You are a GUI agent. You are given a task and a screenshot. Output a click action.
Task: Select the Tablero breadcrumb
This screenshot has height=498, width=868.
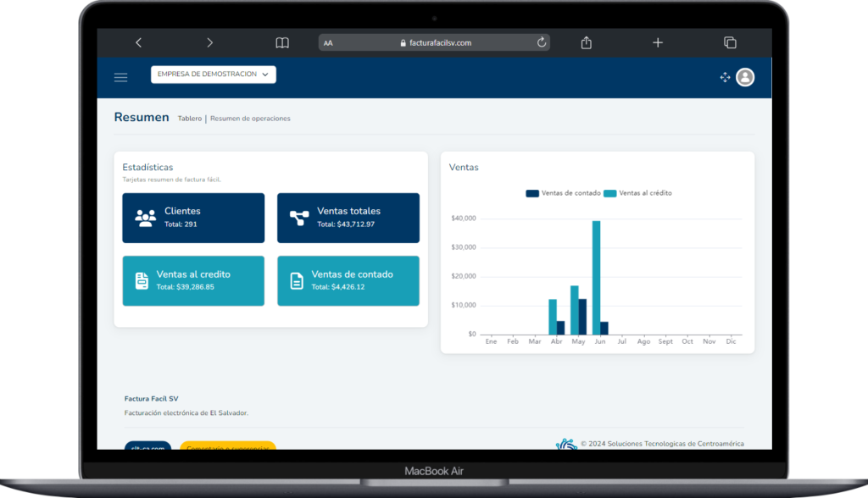point(190,119)
